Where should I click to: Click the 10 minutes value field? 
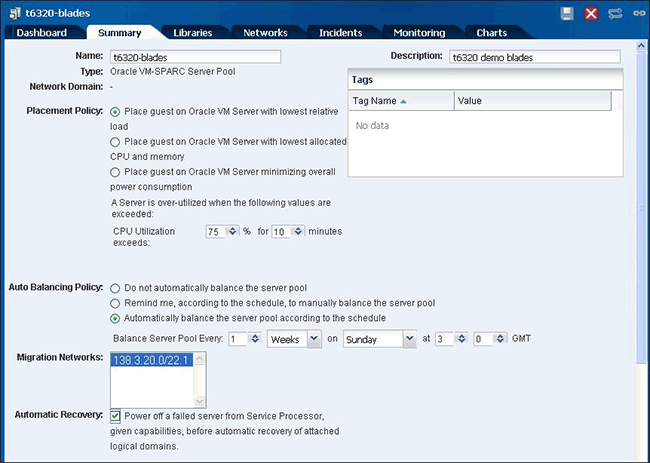click(281, 232)
